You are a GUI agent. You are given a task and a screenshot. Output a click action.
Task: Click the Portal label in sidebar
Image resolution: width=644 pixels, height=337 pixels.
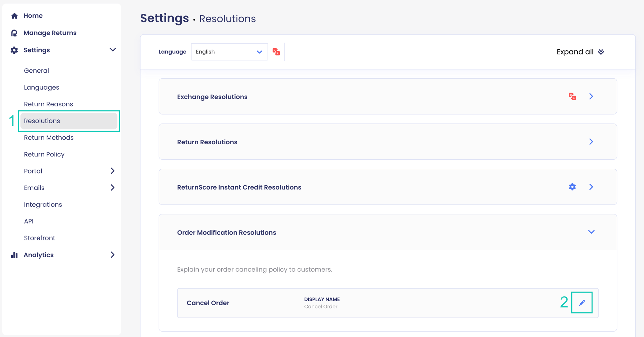[x=33, y=171]
